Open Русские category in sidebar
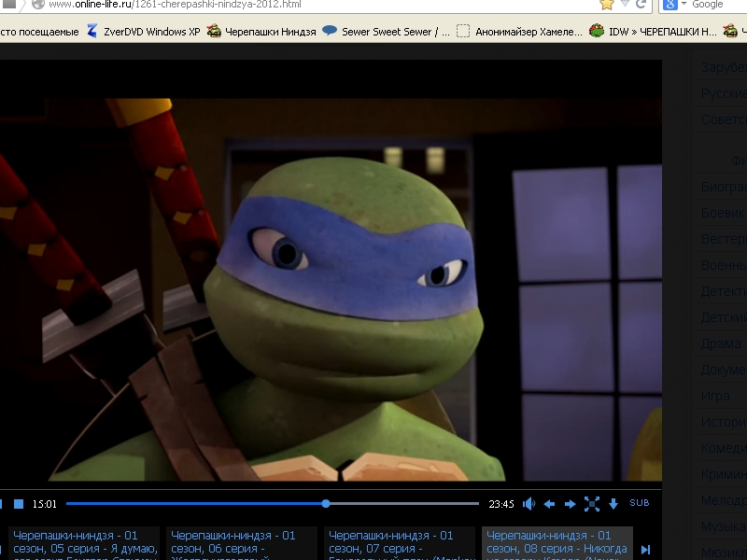The image size is (747, 560). coord(724,94)
